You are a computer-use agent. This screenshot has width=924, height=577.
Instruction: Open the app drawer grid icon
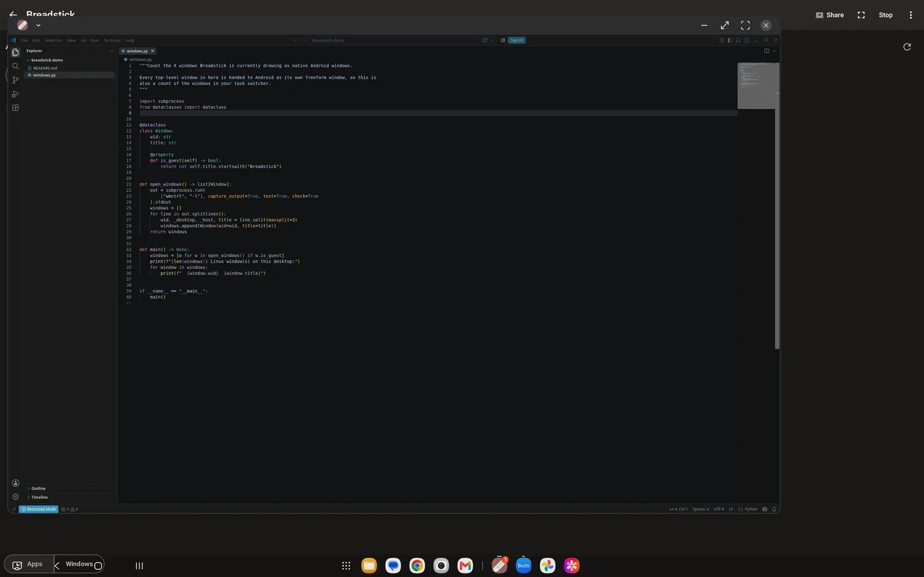pyautogui.click(x=346, y=565)
